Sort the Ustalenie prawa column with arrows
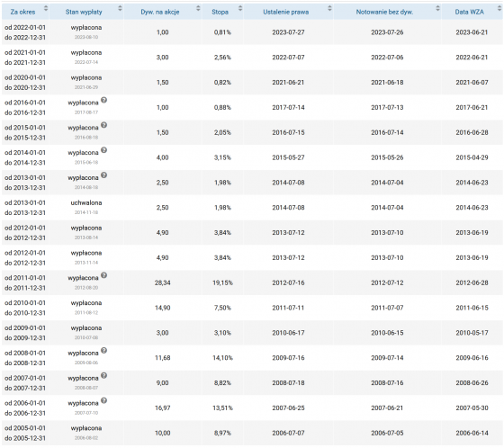Viewport: 504px width, 448px height. (x=329, y=8)
